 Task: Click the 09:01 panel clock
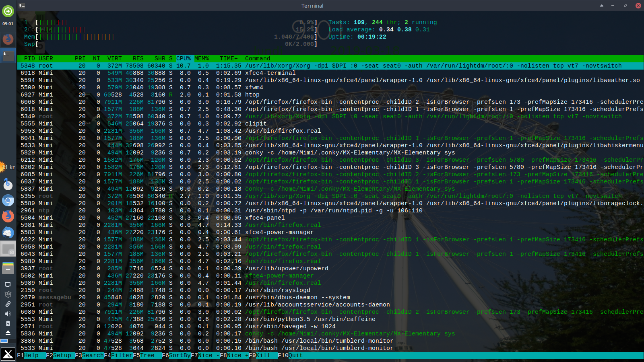pyautogui.click(x=8, y=24)
